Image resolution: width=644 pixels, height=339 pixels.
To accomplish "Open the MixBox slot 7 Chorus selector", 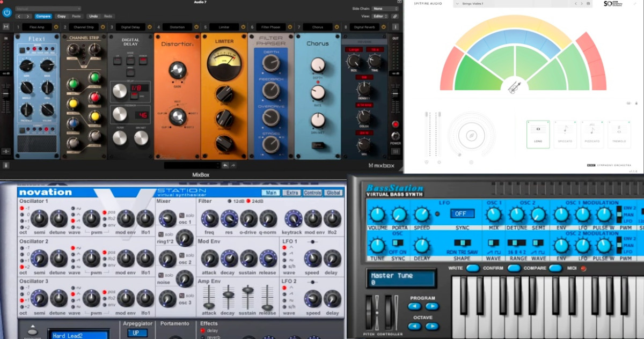I will (318, 27).
